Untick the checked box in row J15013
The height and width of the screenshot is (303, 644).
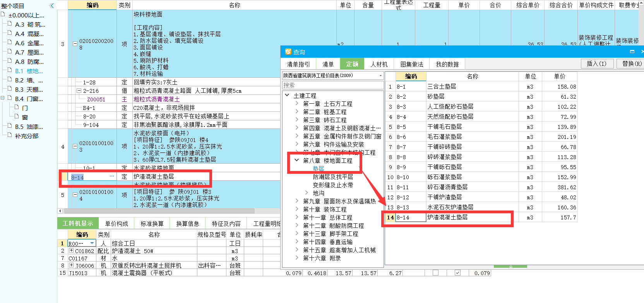[457, 273]
